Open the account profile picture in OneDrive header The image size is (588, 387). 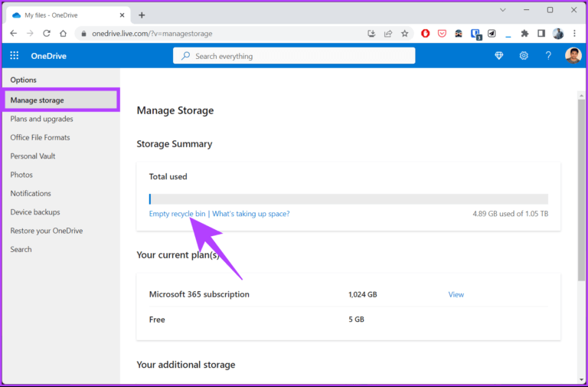coord(573,55)
